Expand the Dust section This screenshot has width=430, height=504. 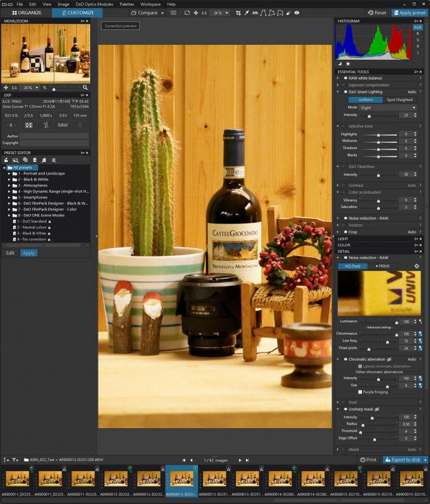[x=338, y=402]
